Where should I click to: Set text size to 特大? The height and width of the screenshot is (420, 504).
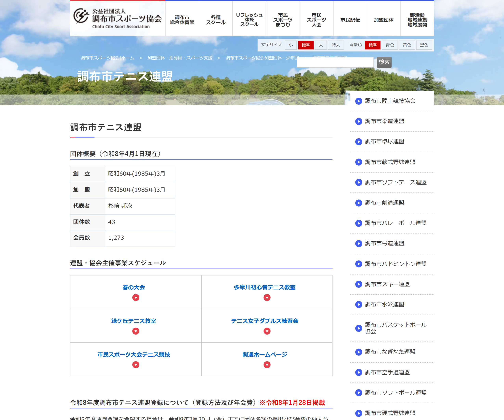[x=336, y=45]
